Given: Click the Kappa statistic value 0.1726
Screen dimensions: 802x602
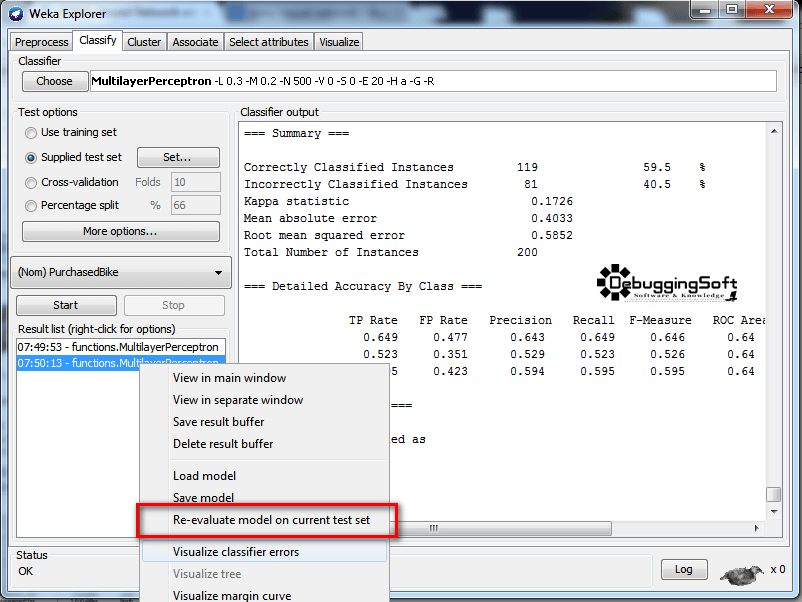Looking at the screenshot, I should point(552,202).
